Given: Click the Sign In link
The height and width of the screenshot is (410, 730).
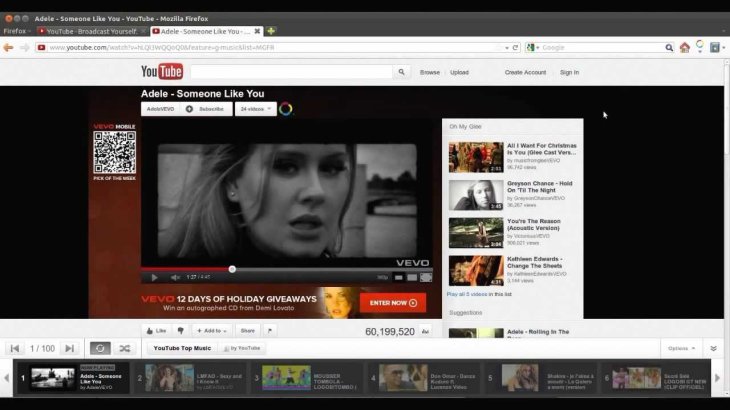Looking at the screenshot, I should pyautogui.click(x=569, y=73).
